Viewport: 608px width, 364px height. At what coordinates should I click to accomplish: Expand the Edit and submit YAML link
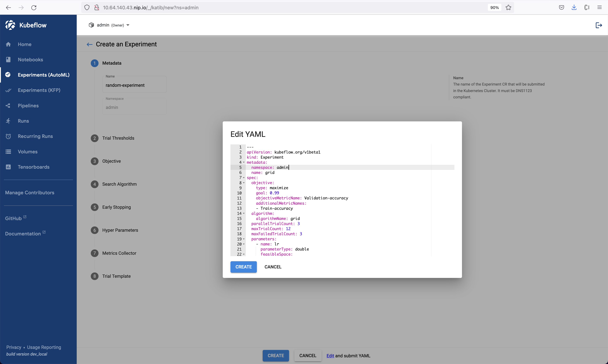(331, 355)
